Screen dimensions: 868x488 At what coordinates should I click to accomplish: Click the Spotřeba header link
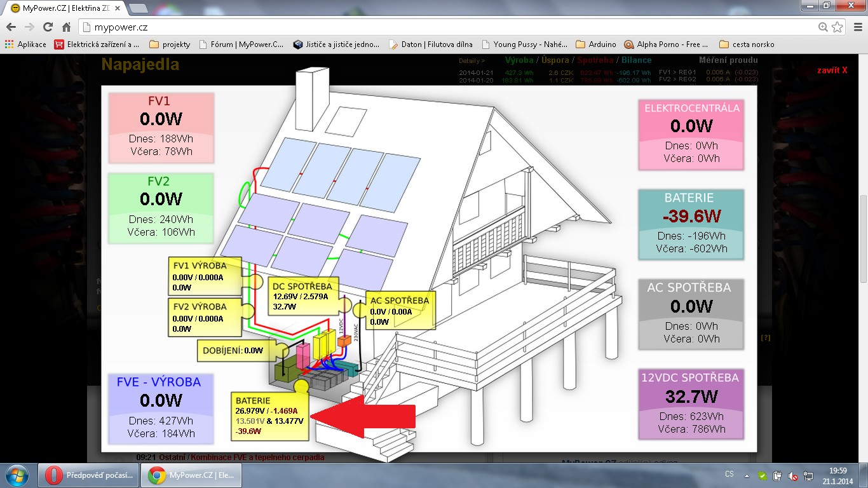click(x=595, y=60)
